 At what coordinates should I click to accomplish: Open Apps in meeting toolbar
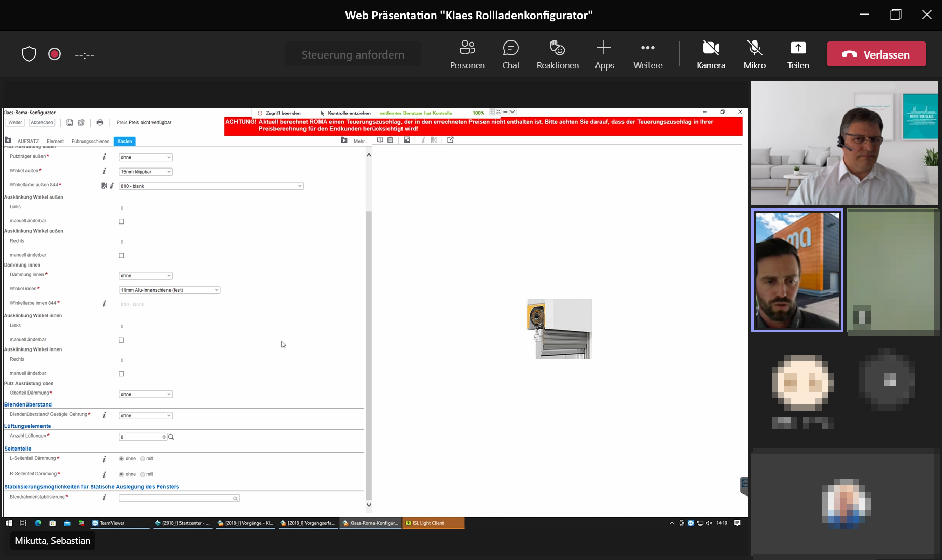[604, 54]
